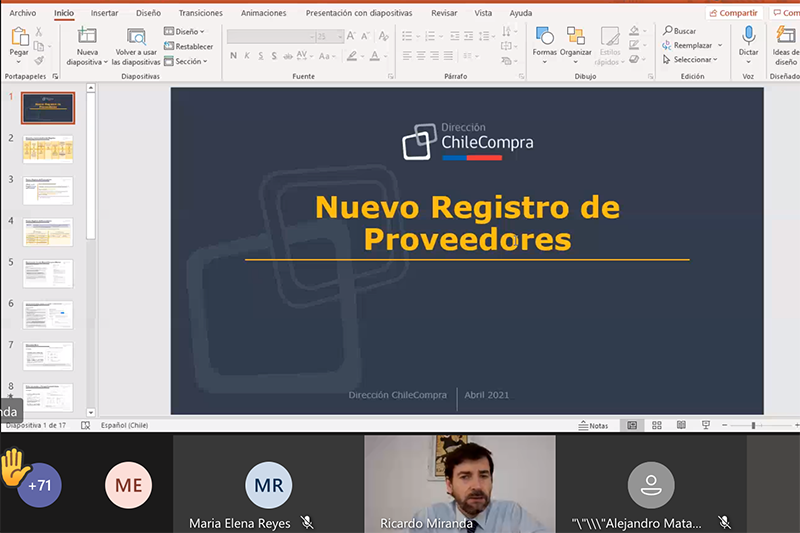The height and width of the screenshot is (533, 800).
Task: Toggle strikethrough formatting
Action: pos(288,56)
